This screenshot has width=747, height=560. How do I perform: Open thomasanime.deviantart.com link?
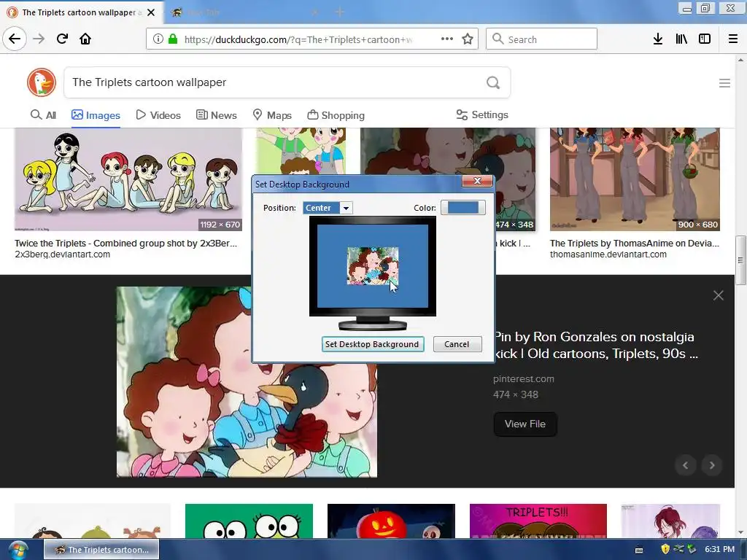pos(608,254)
